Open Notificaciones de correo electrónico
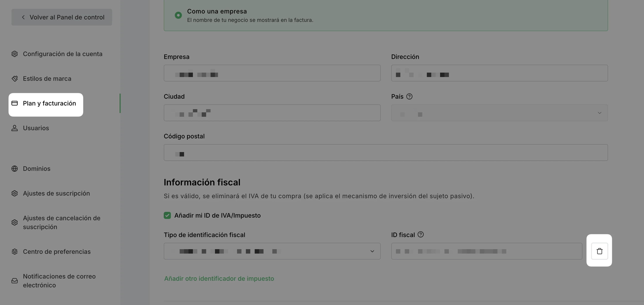This screenshot has width=644, height=305. coord(59,281)
